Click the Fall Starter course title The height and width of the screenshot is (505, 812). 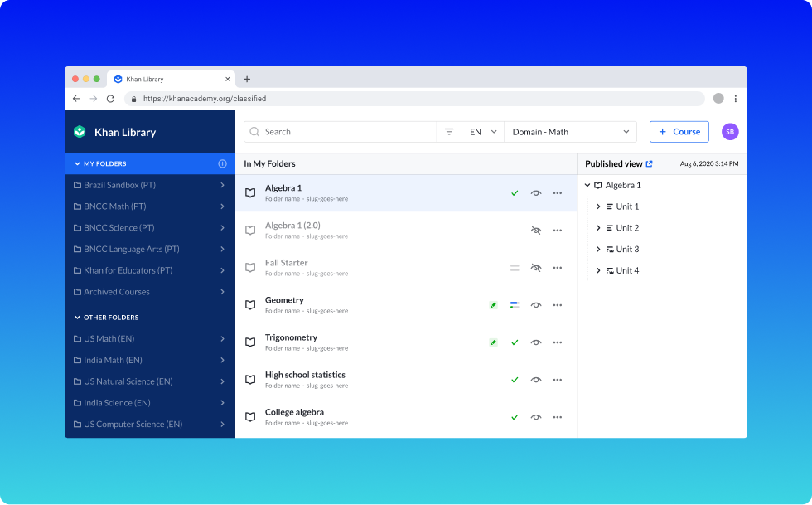[x=287, y=263]
